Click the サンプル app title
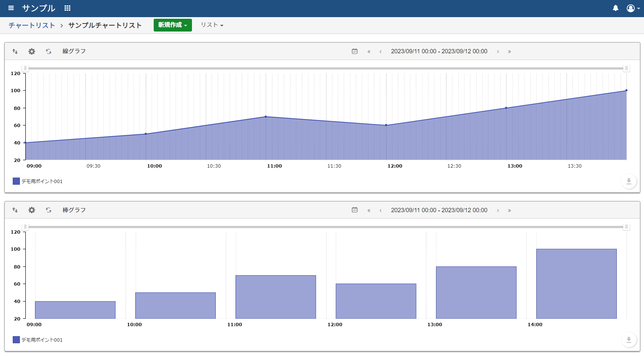The width and height of the screenshot is (644, 356). [39, 8]
